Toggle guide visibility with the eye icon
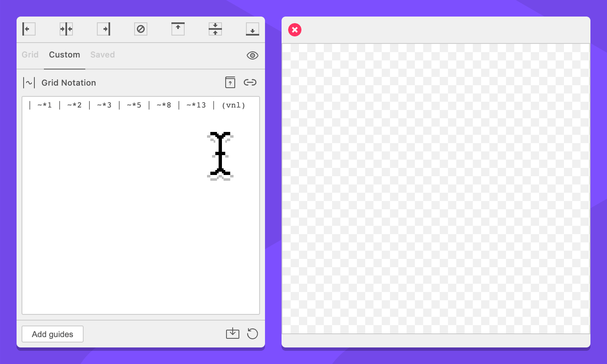 pyautogui.click(x=252, y=55)
